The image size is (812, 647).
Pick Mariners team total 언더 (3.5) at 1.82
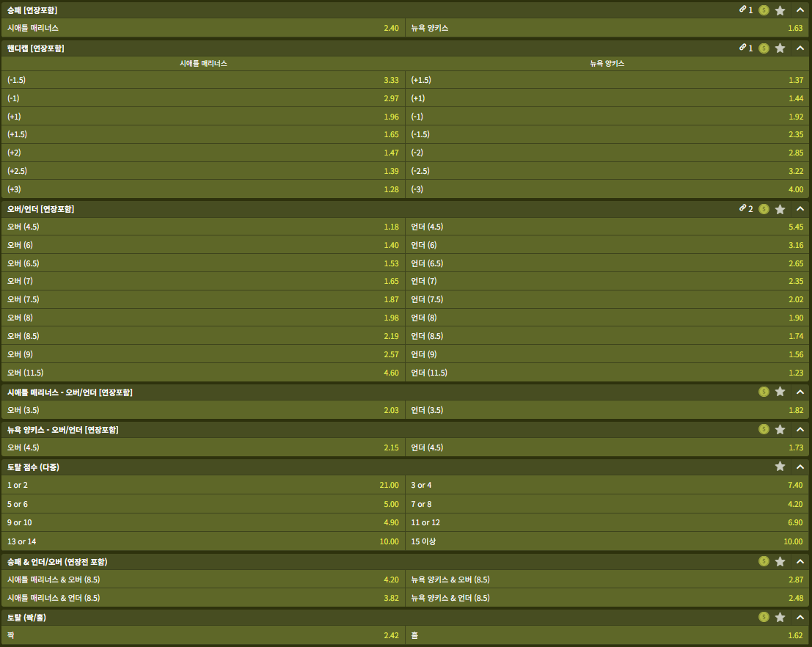point(607,410)
